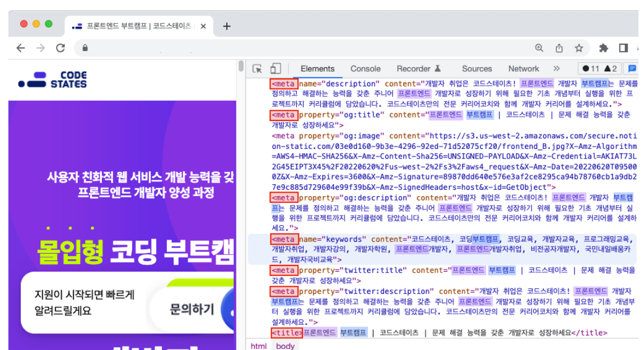644x350 pixels.
Task: Click the 문의하기 button
Action: [192, 309]
